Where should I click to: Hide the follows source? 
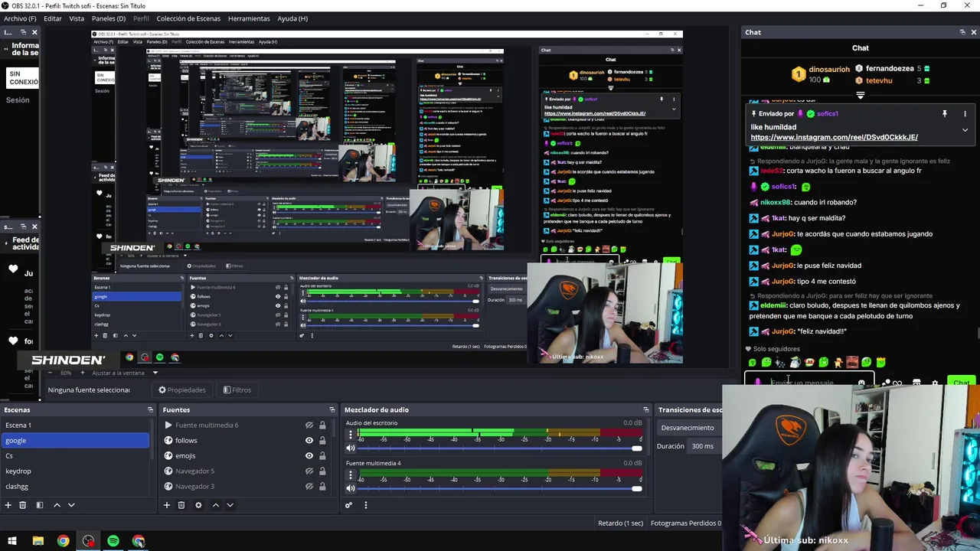click(x=309, y=441)
